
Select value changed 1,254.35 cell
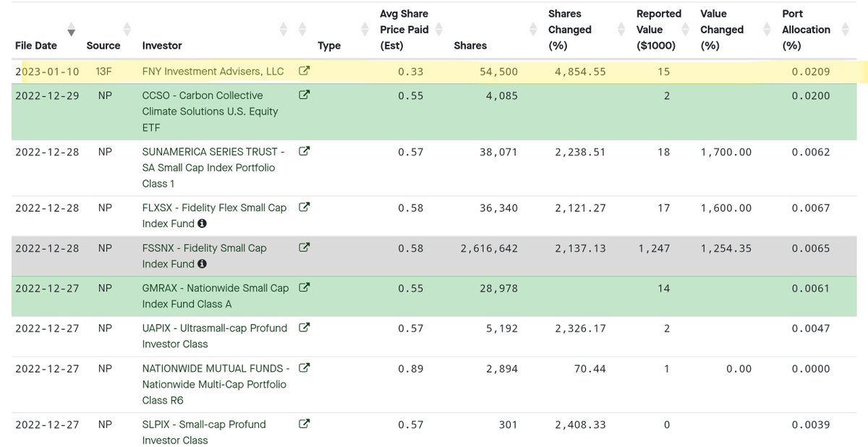[x=726, y=248]
